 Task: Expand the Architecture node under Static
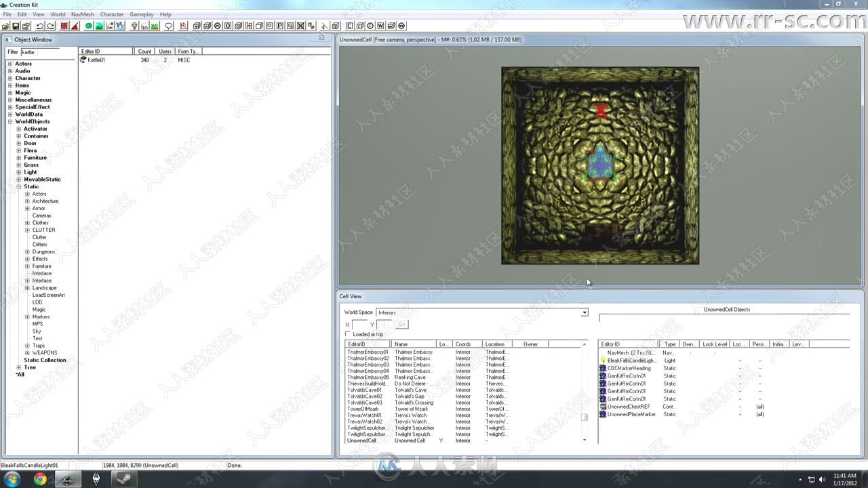[x=28, y=201]
